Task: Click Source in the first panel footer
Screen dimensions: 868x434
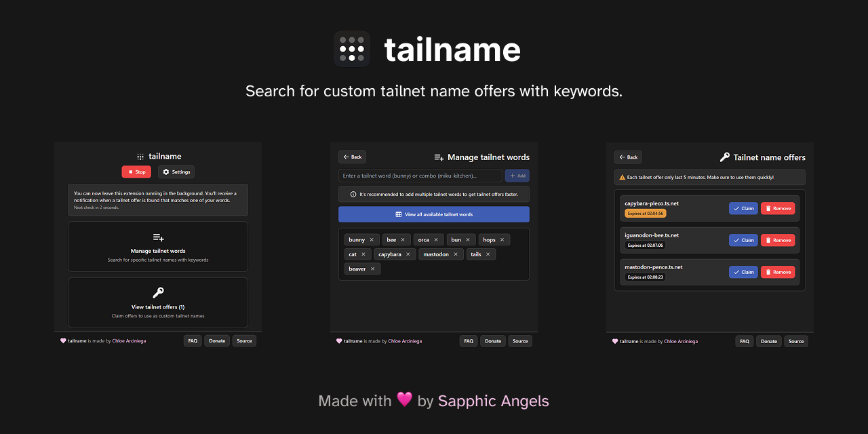Action: pos(244,341)
